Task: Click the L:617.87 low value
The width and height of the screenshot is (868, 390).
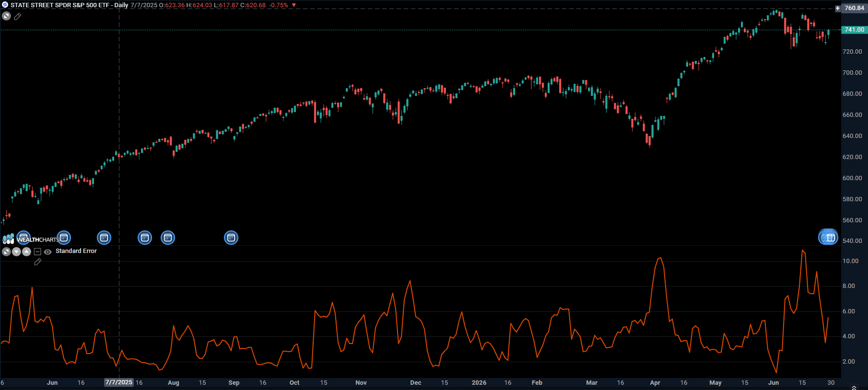Action: coord(226,5)
